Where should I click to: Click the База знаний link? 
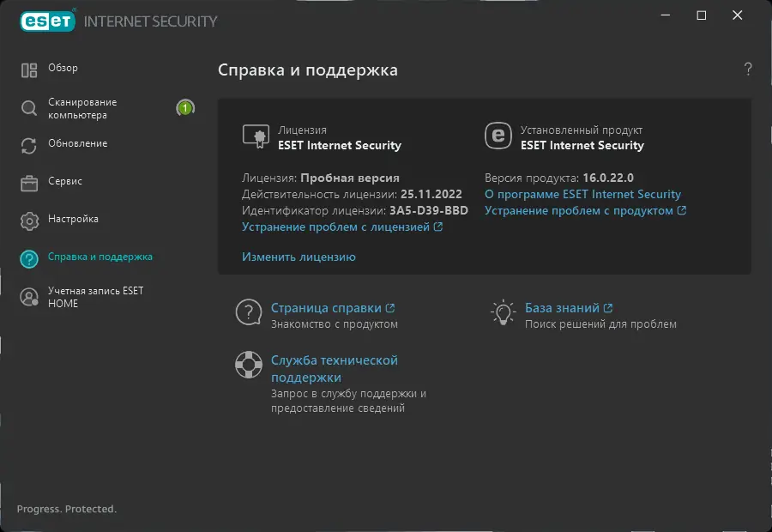point(563,308)
